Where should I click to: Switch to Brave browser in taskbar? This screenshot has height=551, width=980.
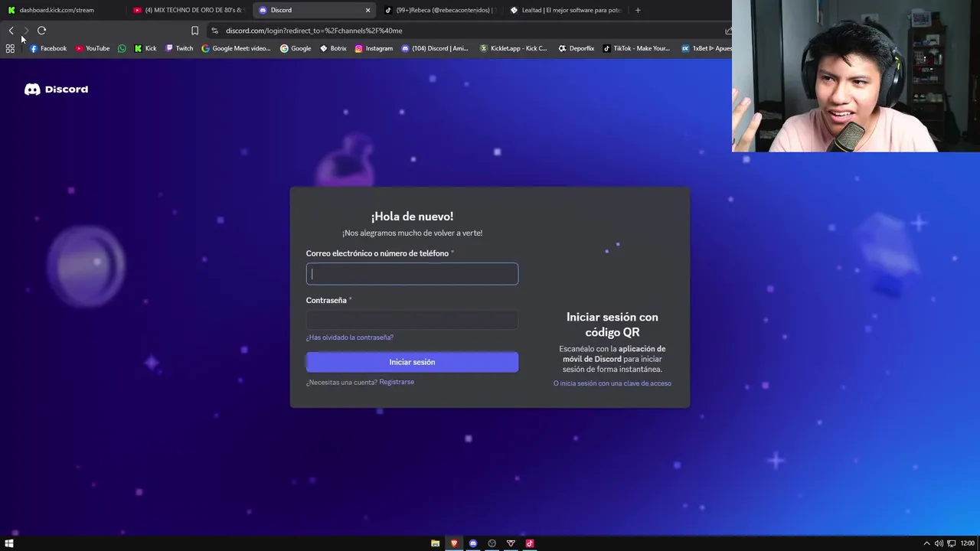click(x=454, y=543)
